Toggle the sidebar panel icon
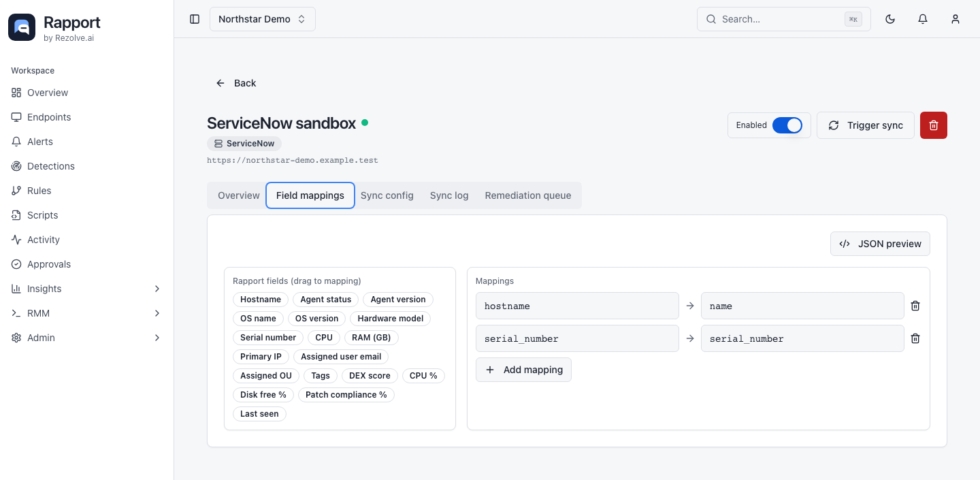This screenshot has width=980, height=480. (195, 19)
